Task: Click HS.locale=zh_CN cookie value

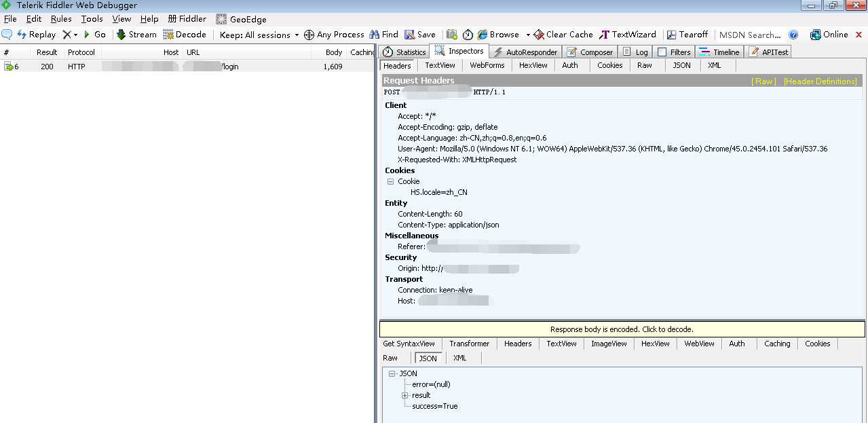Action: point(438,192)
